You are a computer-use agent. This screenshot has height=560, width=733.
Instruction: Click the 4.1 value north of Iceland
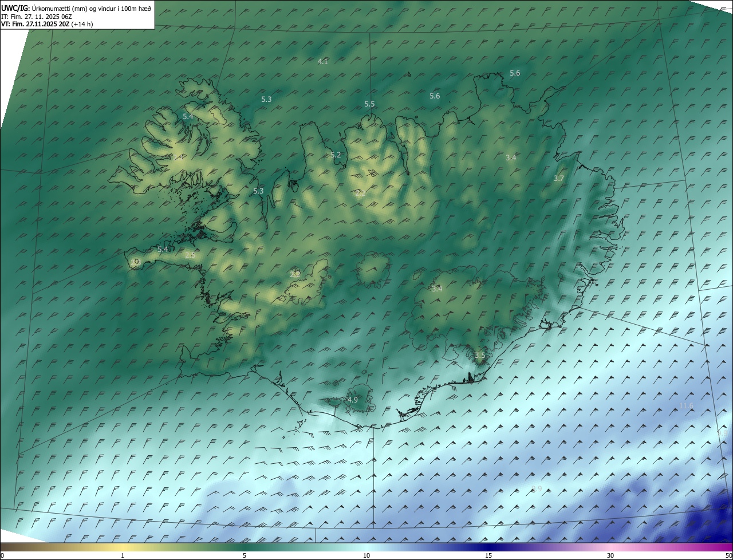coord(323,61)
